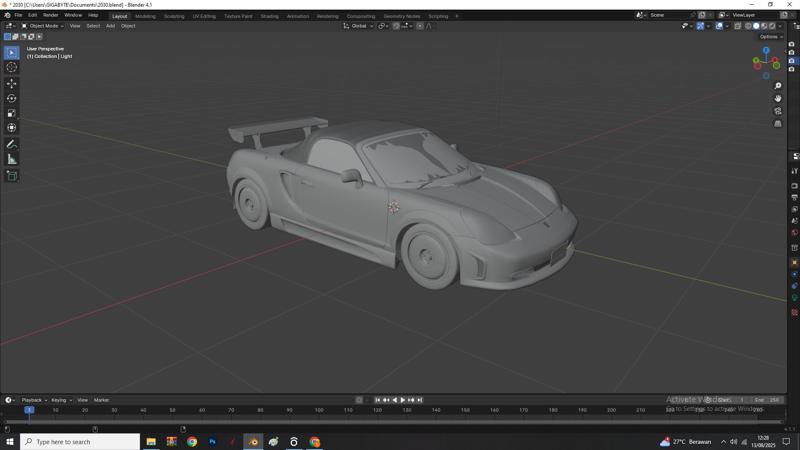
Task: Open the Render menu
Action: (x=50, y=15)
